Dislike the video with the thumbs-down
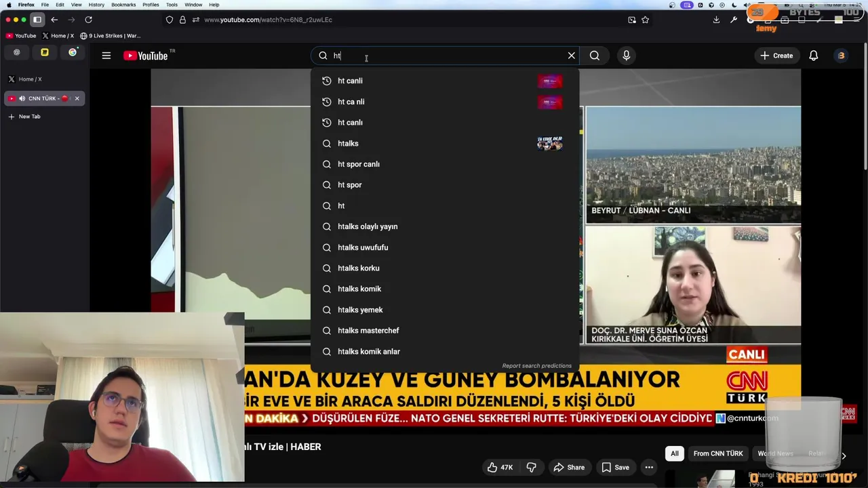The image size is (868, 488). [x=532, y=467]
